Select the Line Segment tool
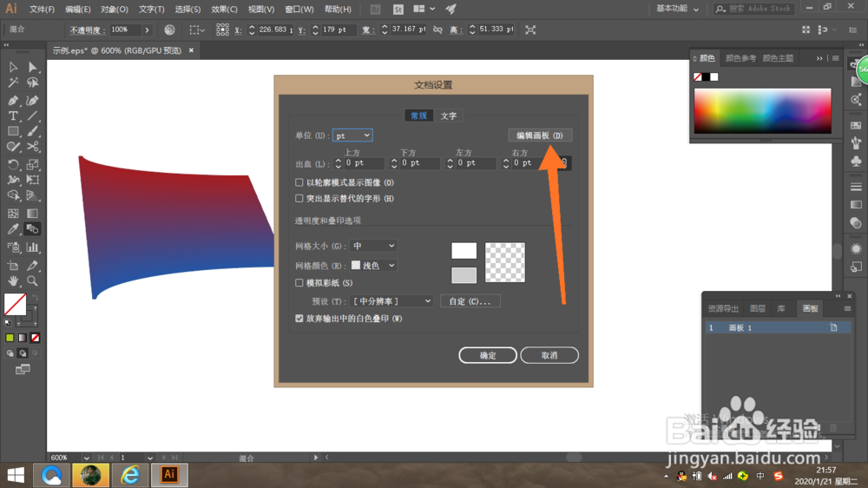This screenshot has height=488, width=868. [33, 115]
